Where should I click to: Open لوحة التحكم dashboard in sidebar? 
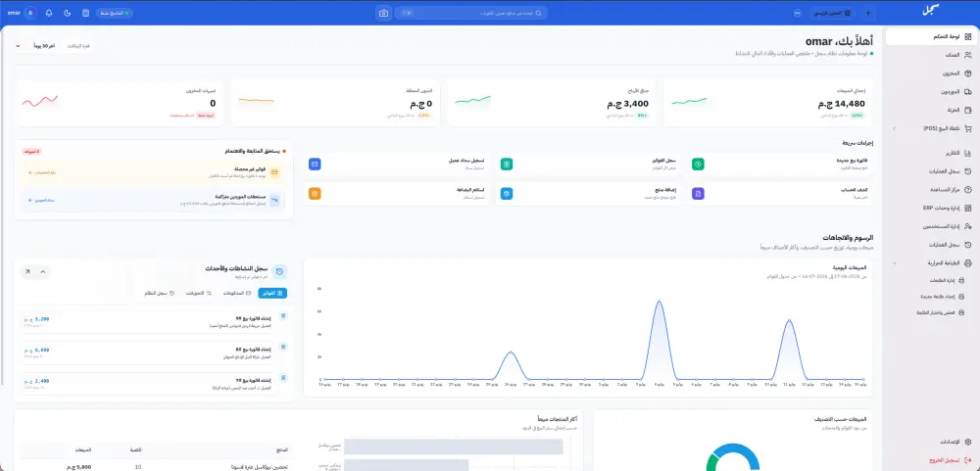[x=931, y=37]
